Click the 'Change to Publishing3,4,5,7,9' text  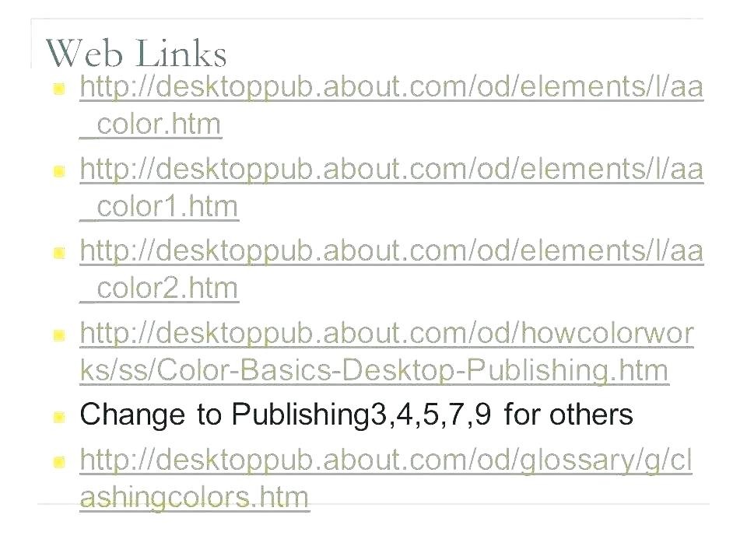286,415
